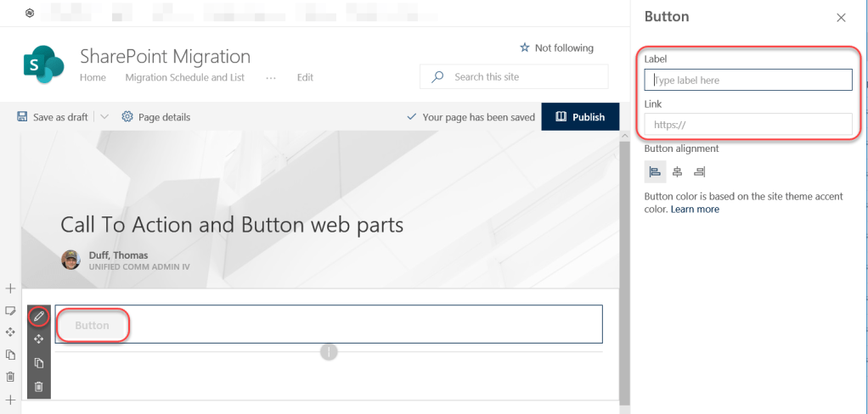Open Edit section icon on page edge
Screen dimensions: 868x414
pyautogui.click(x=10, y=311)
